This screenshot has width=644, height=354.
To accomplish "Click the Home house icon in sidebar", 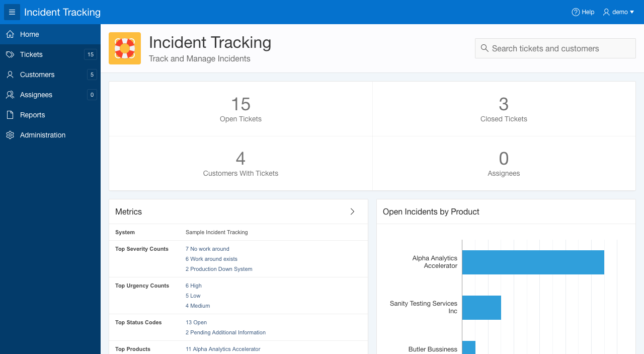I will tap(10, 34).
